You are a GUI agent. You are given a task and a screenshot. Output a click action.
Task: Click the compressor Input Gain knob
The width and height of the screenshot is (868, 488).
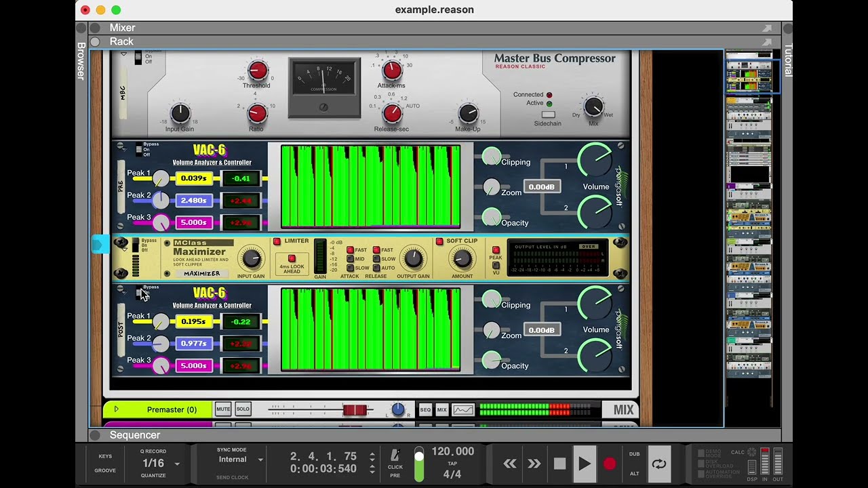tap(180, 113)
